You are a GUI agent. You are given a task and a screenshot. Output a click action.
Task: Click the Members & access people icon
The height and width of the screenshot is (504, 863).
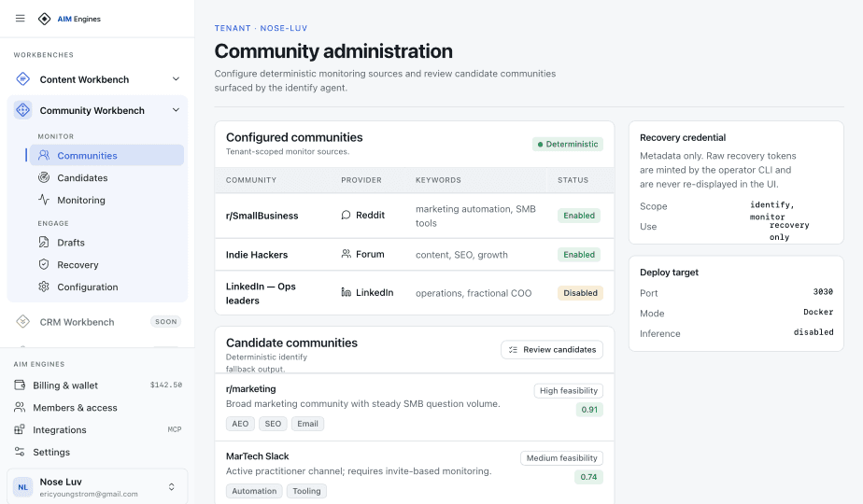[x=20, y=407]
